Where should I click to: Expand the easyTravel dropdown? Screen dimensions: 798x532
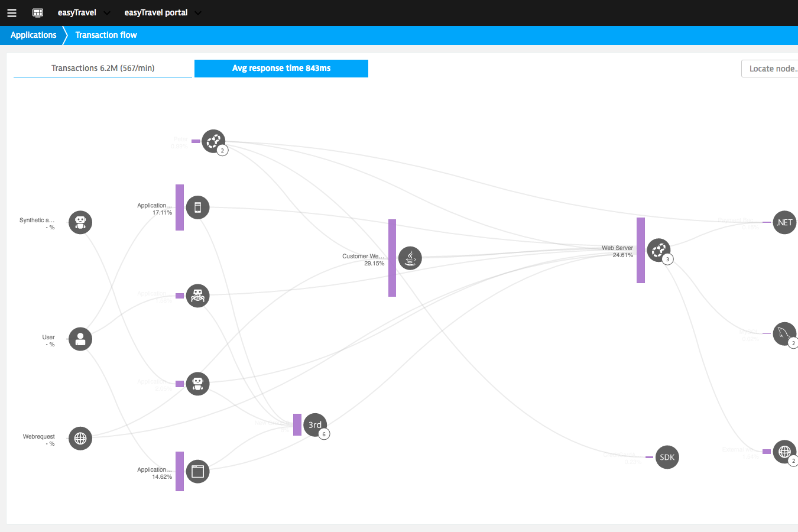[83, 12]
